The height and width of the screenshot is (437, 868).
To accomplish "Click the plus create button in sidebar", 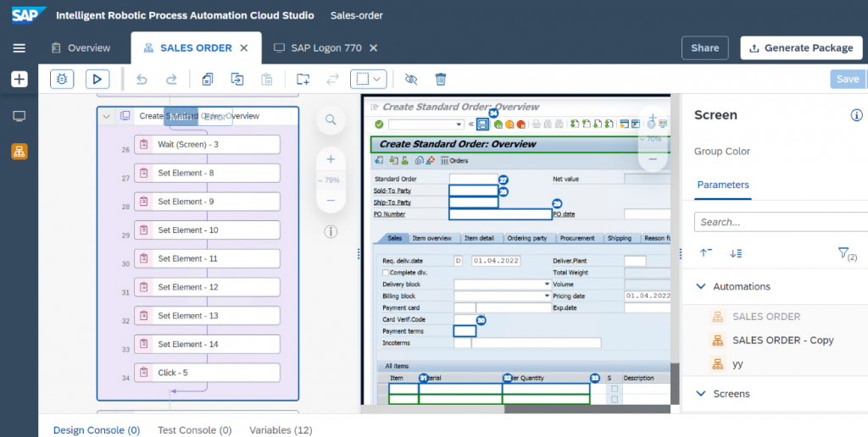I will (19, 80).
